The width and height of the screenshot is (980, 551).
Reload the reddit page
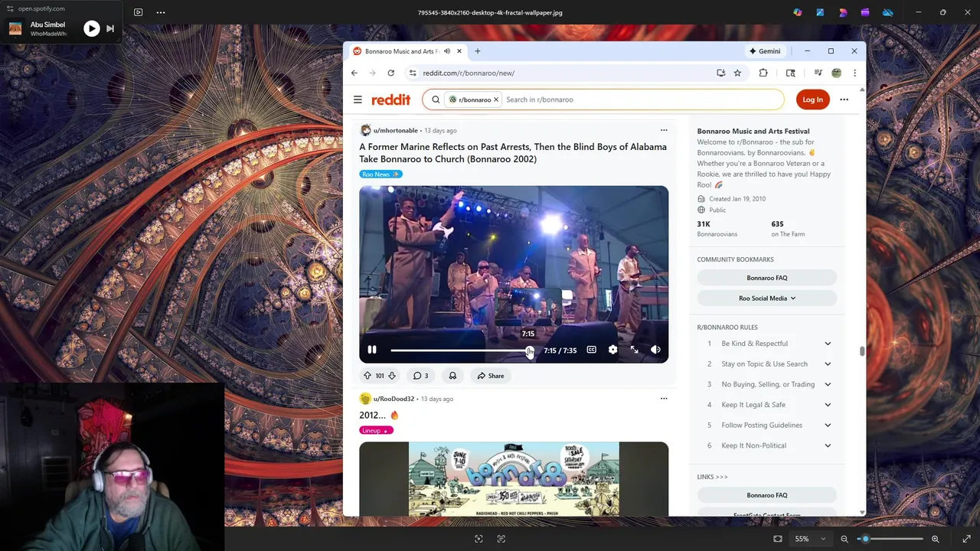coord(390,73)
